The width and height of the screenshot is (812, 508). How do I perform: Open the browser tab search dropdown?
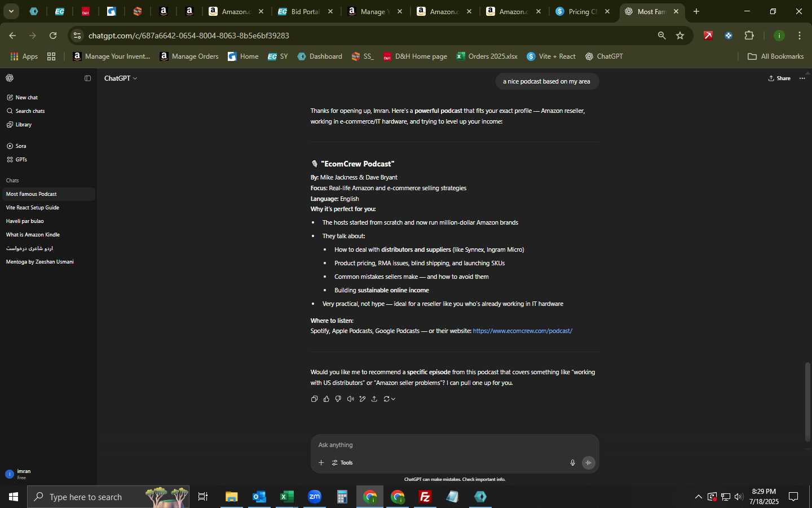pos(11,11)
